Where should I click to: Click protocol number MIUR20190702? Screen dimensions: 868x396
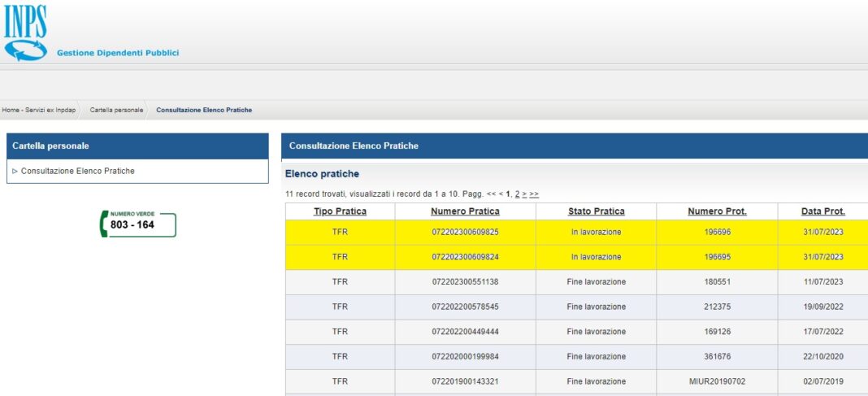717,381
